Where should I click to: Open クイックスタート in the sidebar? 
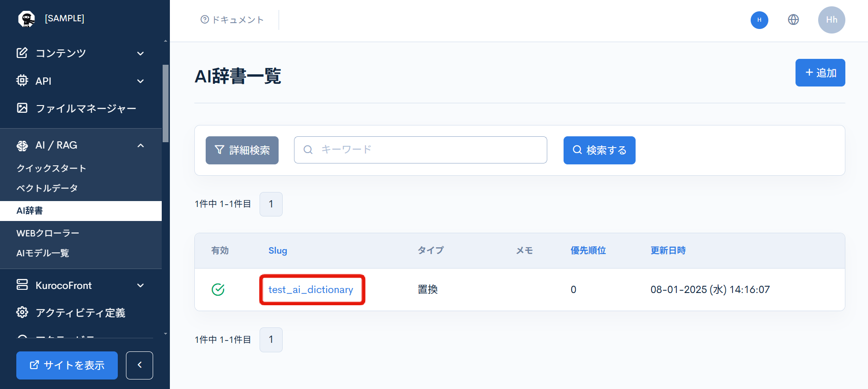[x=51, y=168]
